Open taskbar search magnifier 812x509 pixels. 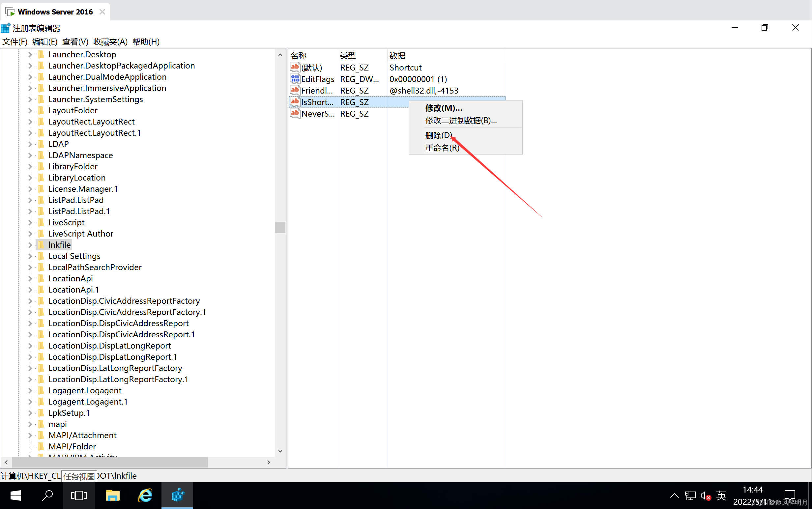tap(47, 495)
